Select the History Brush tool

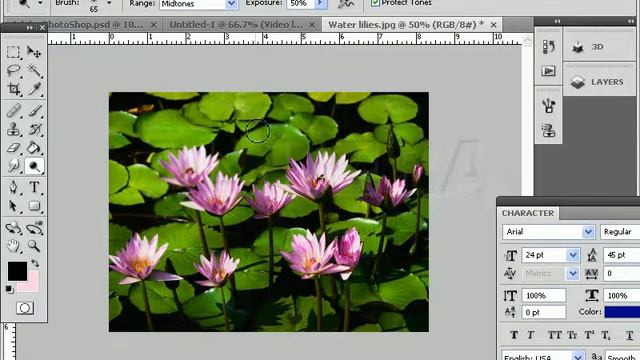pos(34,129)
